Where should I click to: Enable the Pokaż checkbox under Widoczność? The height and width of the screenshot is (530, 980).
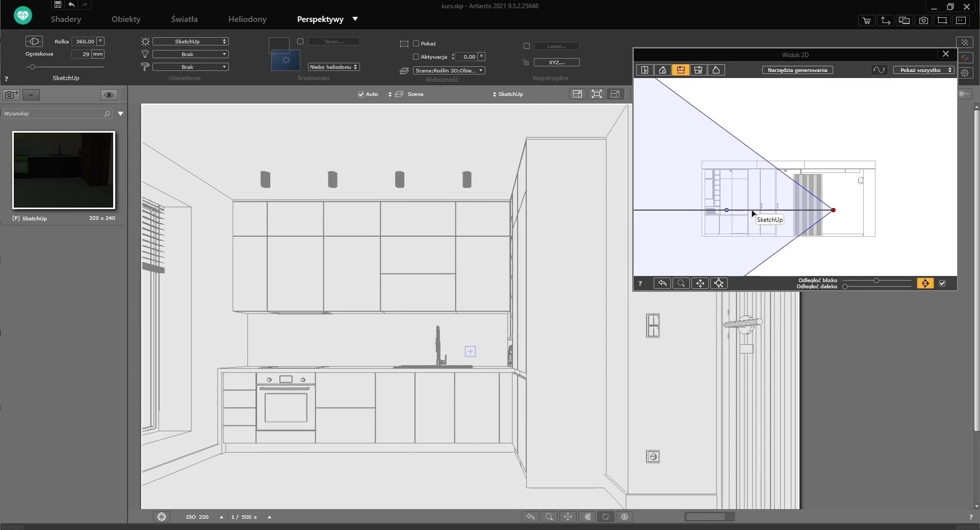pos(416,43)
